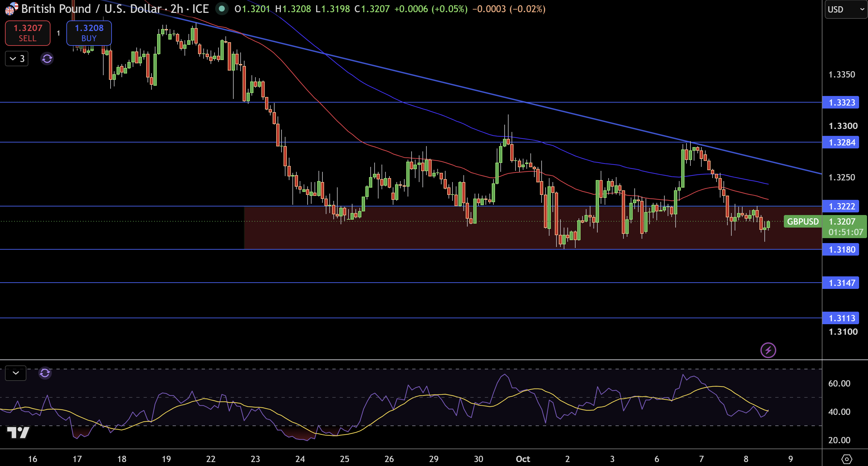Click the open value O1.3201 in header

[x=252, y=9]
